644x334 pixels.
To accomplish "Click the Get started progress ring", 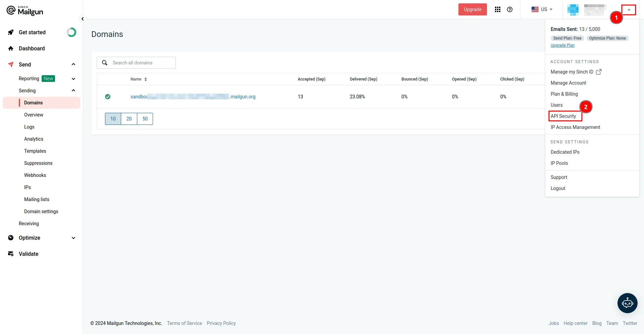I will (71, 32).
